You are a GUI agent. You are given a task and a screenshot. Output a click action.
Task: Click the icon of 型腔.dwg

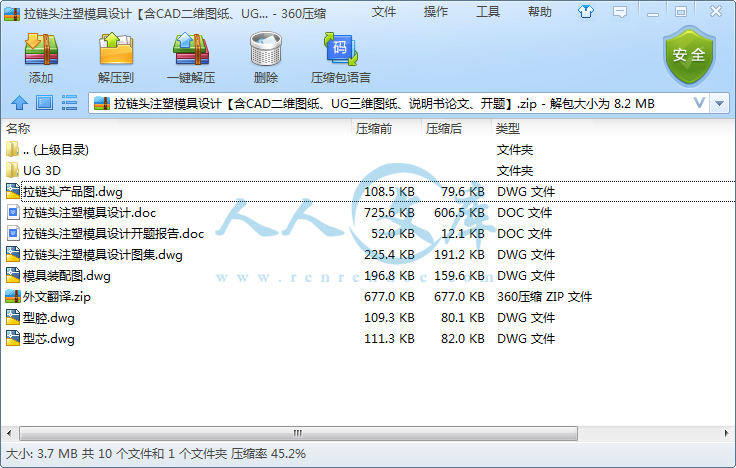[x=13, y=317]
